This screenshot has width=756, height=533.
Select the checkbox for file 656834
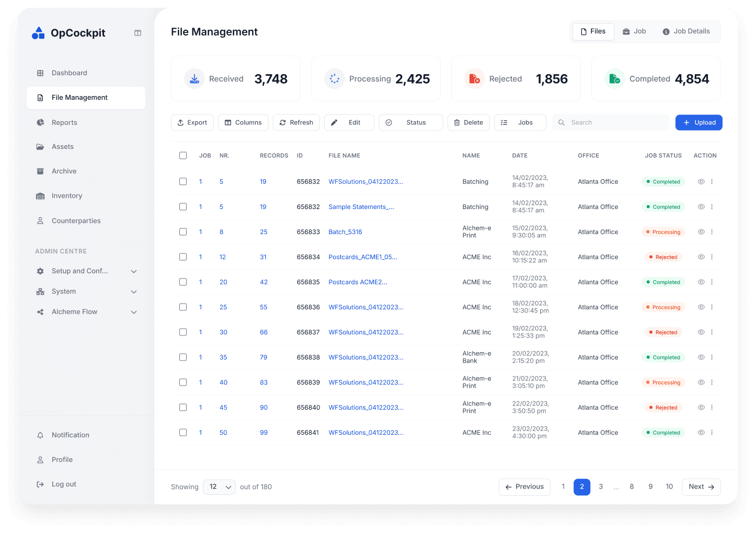(183, 257)
